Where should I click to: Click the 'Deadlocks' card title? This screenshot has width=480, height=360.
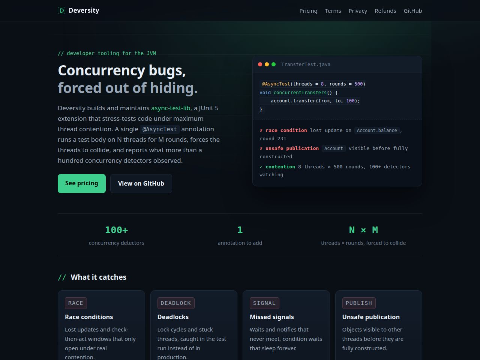173,317
